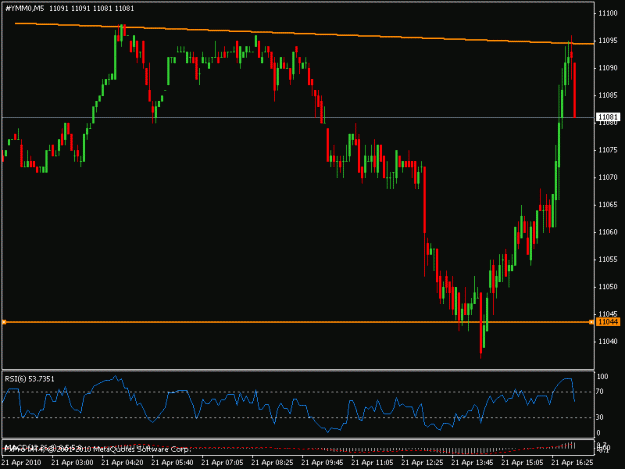Screen dimensions: 625x469
Task: Click the right handle of the orange horizontal line
Action: click(592, 322)
